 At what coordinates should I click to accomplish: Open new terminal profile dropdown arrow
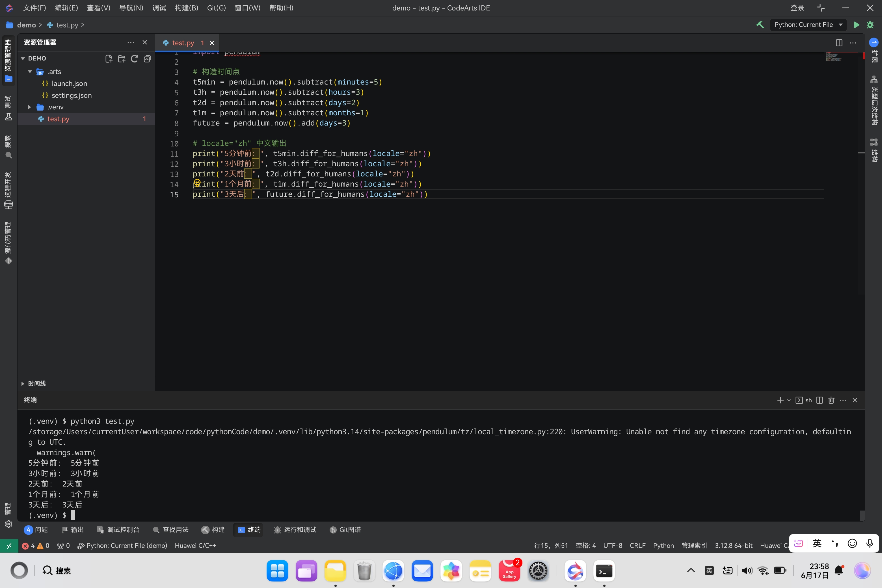point(789,400)
